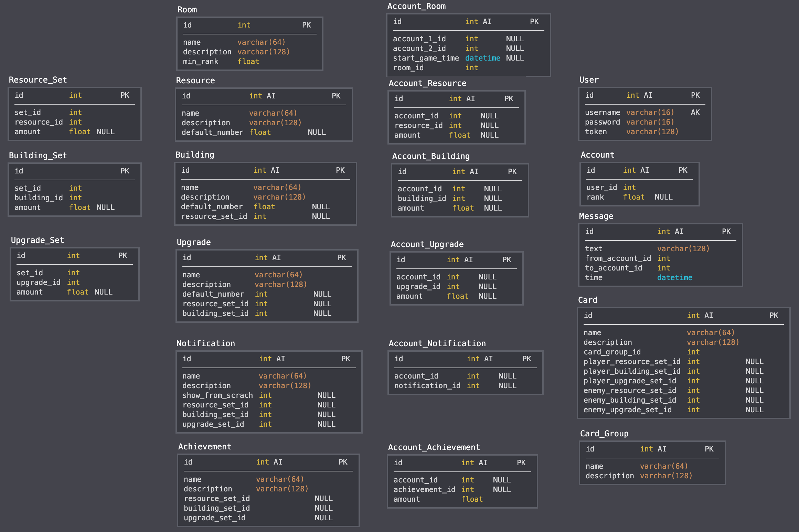The width and height of the screenshot is (799, 532).
Task: Select the Room table title
Action: coord(187,10)
